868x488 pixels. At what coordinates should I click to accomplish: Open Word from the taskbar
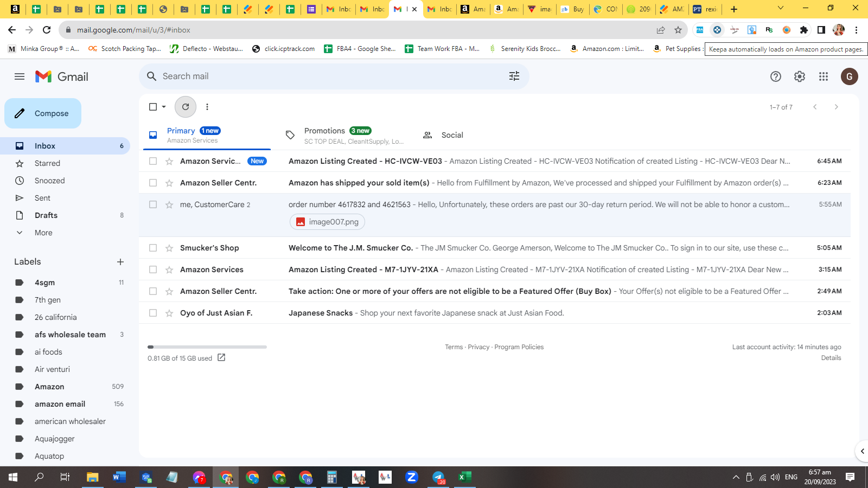(x=119, y=477)
